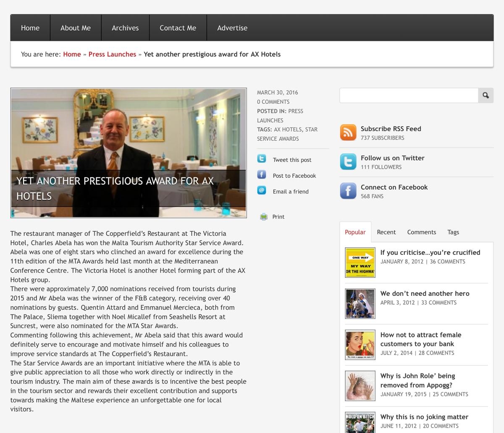Click the search magnifier icon button
The image size is (504, 433).
486,96
